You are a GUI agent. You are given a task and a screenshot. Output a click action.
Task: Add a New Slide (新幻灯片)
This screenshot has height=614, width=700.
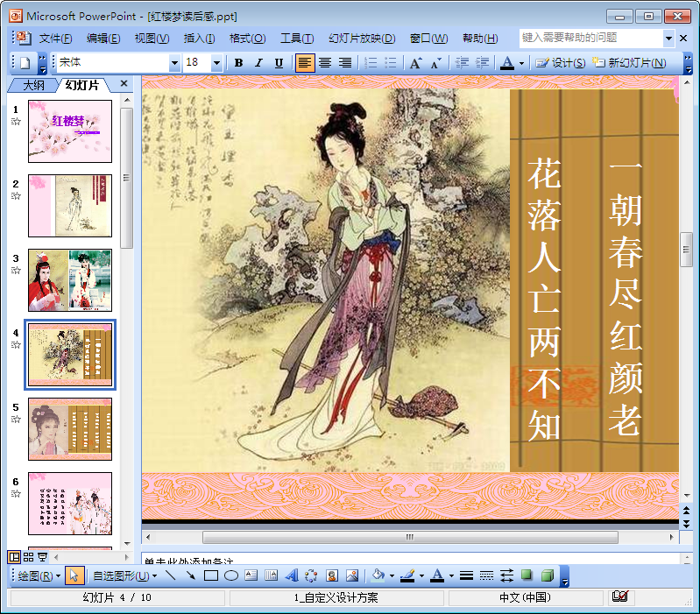[x=629, y=63]
